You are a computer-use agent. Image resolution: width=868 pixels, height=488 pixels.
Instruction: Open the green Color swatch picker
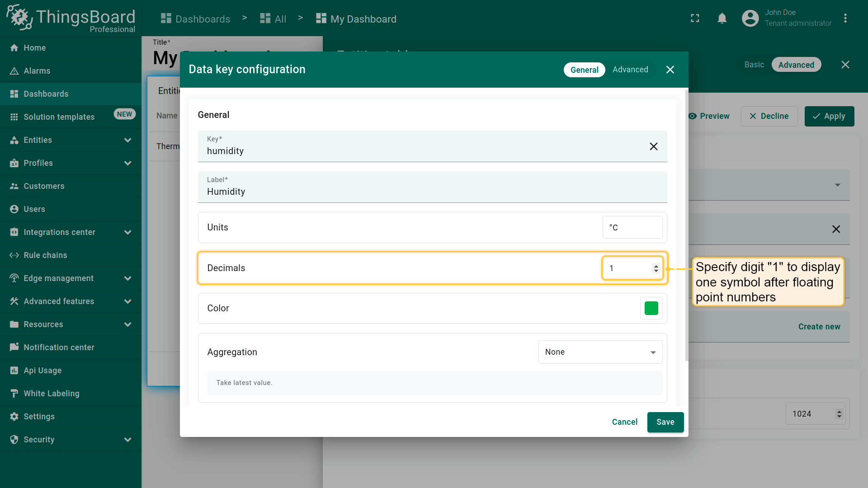tap(651, 308)
